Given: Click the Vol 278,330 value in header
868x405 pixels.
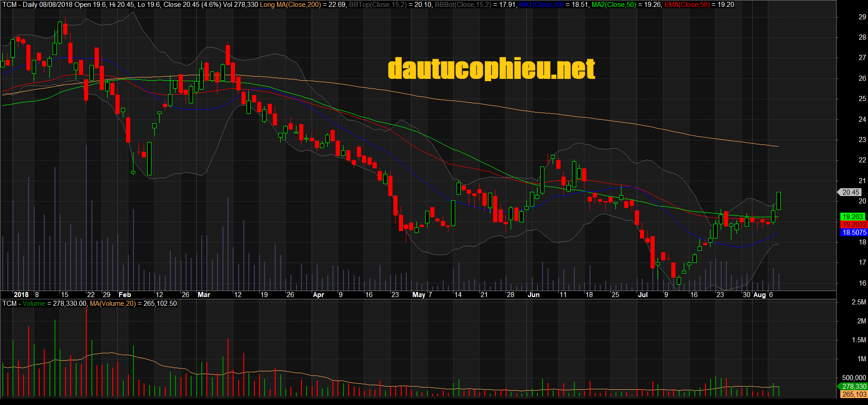Looking at the screenshot, I should 241,5.
